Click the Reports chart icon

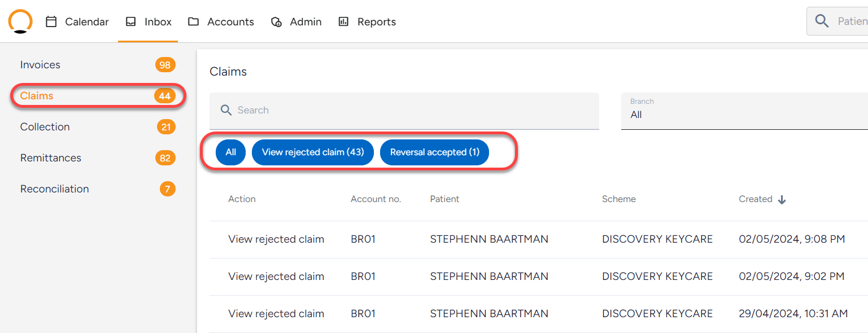point(343,21)
